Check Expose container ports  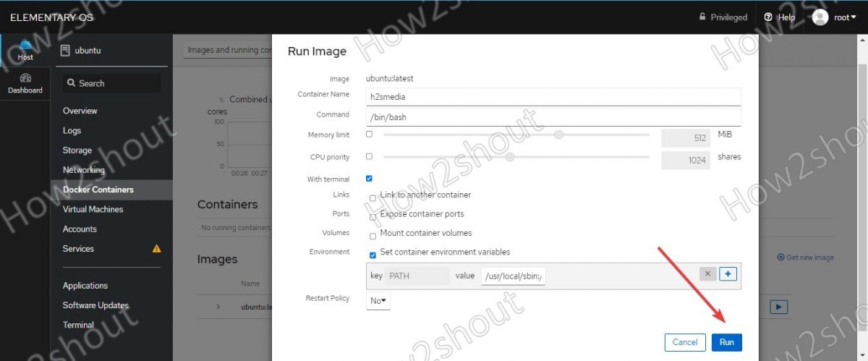click(x=373, y=217)
